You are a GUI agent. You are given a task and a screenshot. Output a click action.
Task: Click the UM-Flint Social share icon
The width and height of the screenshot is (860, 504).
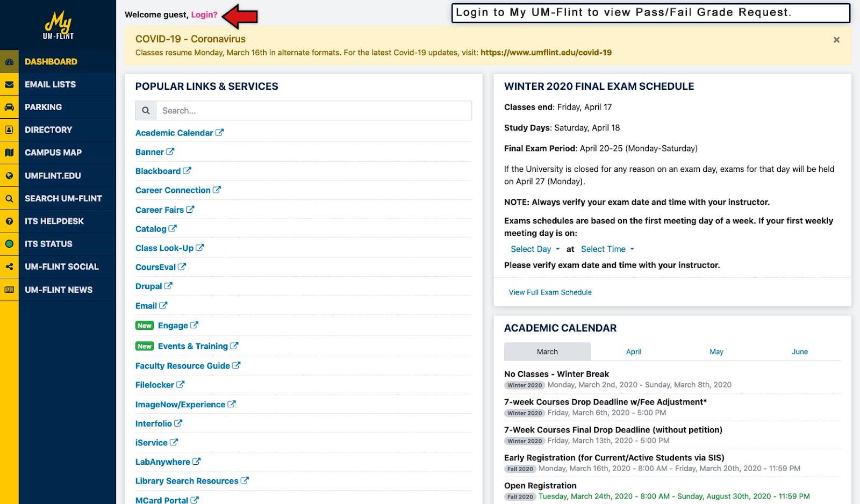pyautogui.click(x=9, y=267)
